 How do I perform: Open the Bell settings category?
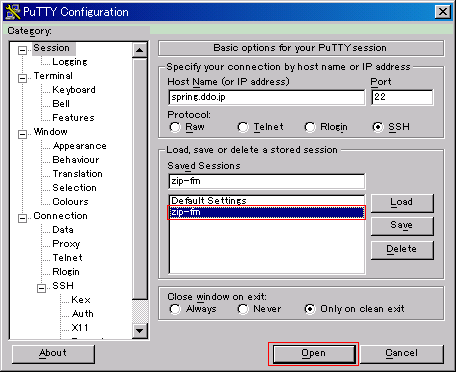tap(61, 104)
